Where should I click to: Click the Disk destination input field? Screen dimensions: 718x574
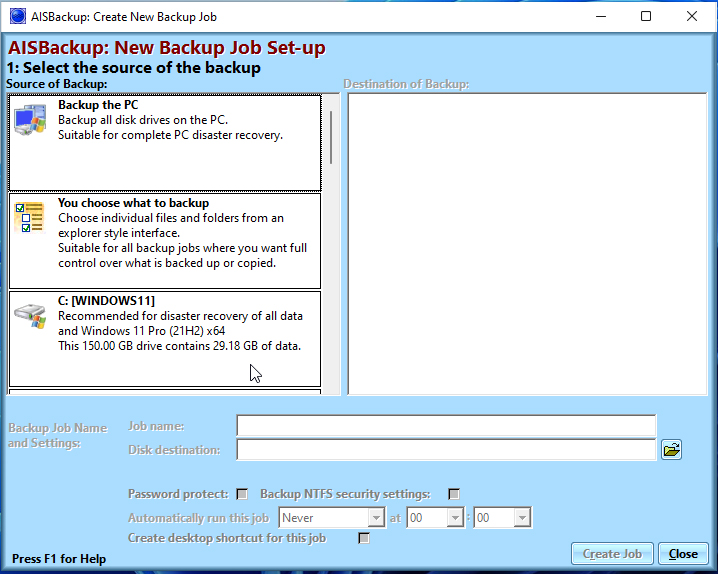446,450
